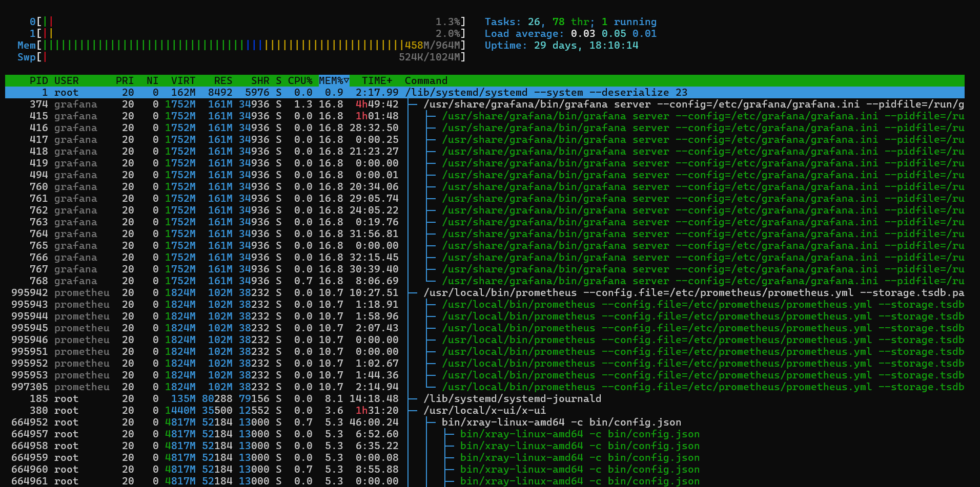The height and width of the screenshot is (487, 980).
Task: Click the CPU 0 usage meter
Action: click(x=248, y=22)
